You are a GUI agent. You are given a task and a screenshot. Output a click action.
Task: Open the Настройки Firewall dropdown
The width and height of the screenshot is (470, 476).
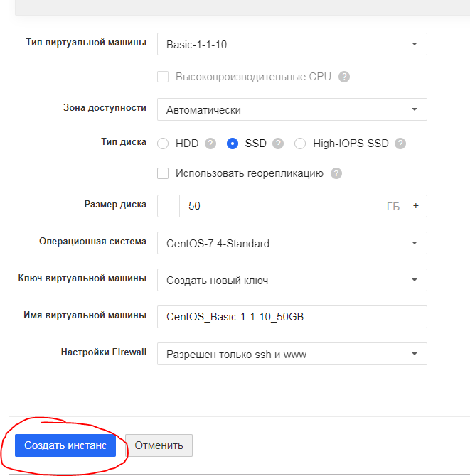(x=292, y=354)
